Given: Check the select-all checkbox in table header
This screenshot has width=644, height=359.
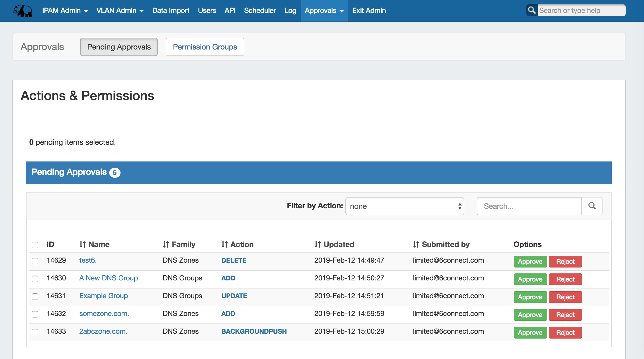Looking at the screenshot, I should (35, 245).
